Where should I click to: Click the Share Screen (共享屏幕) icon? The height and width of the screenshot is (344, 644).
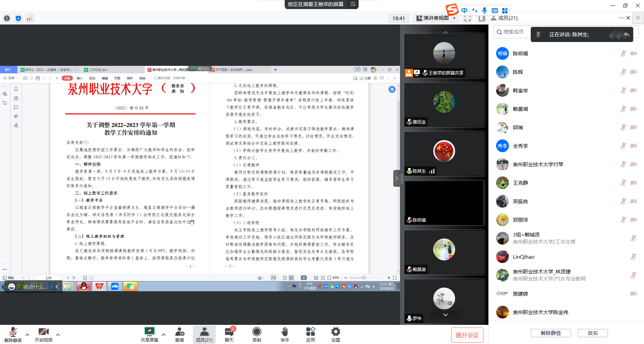click(x=149, y=335)
